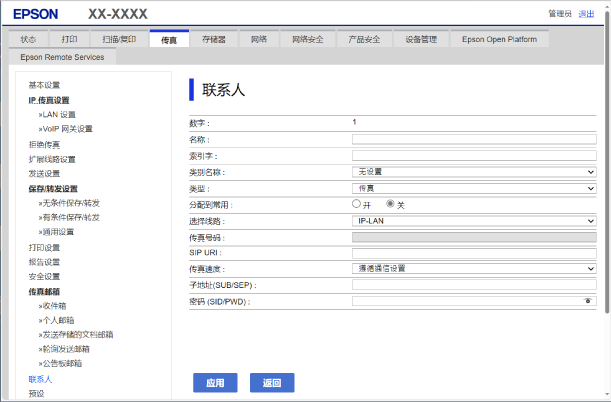Screen dimensions: 611x402
Task: Focus the SIP URI input field
Action: click(x=474, y=252)
